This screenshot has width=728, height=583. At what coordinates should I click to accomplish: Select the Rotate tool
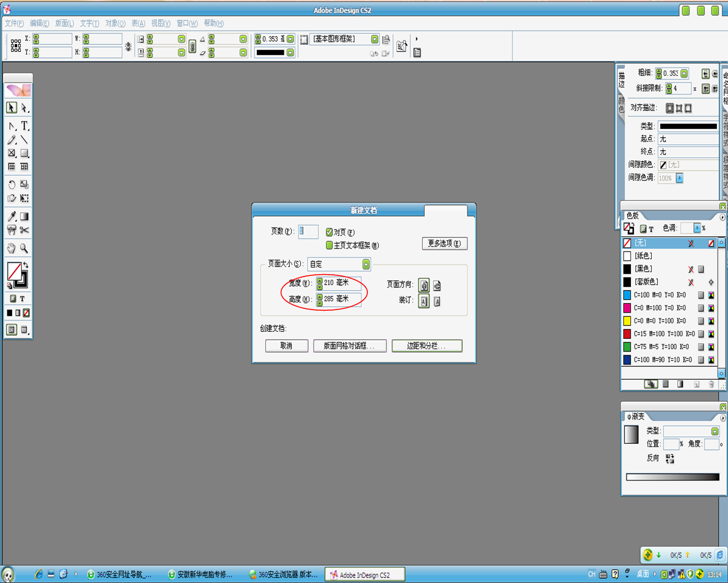(x=12, y=184)
